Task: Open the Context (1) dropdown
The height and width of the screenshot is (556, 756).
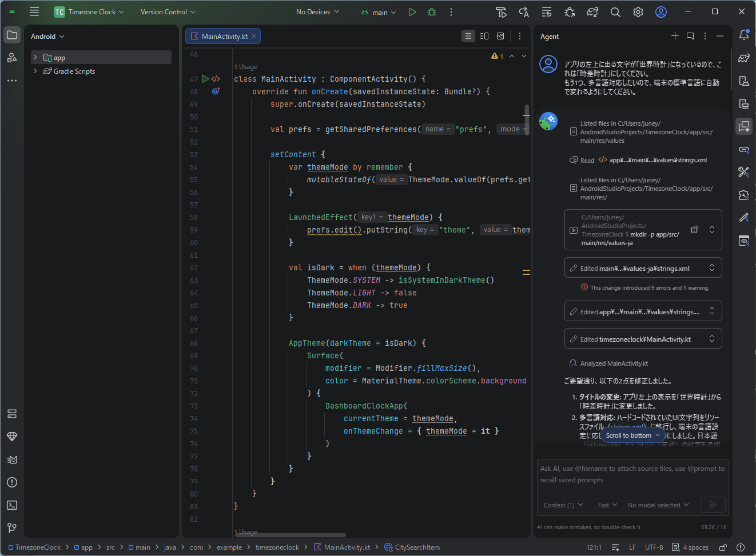Action: (563, 505)
